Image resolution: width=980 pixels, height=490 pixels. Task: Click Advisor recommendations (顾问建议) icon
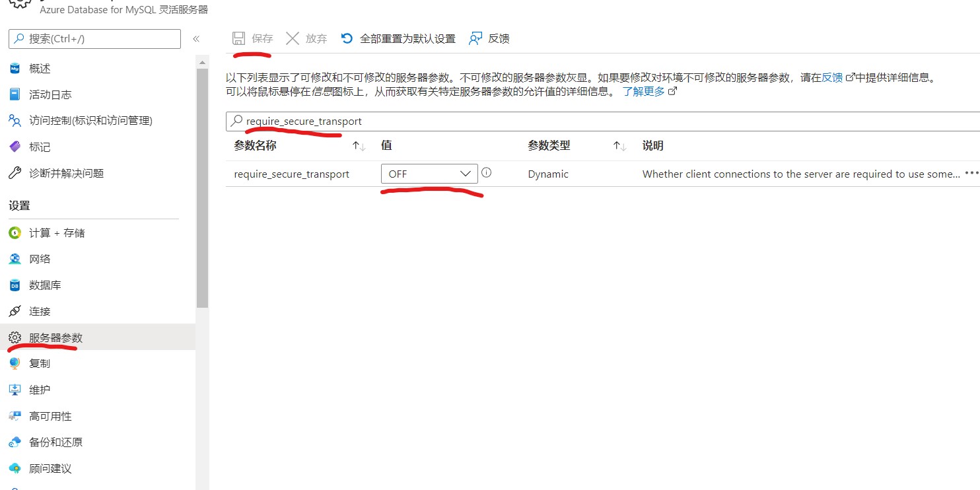coord(15,468)
